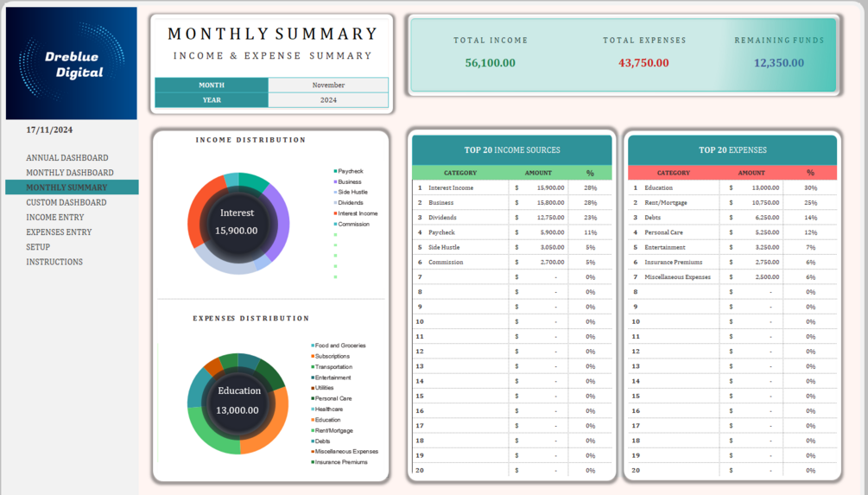Click the Insurance Premiums legend entry
This screenshot has height=495, width=868.
(x=339, y=462)
